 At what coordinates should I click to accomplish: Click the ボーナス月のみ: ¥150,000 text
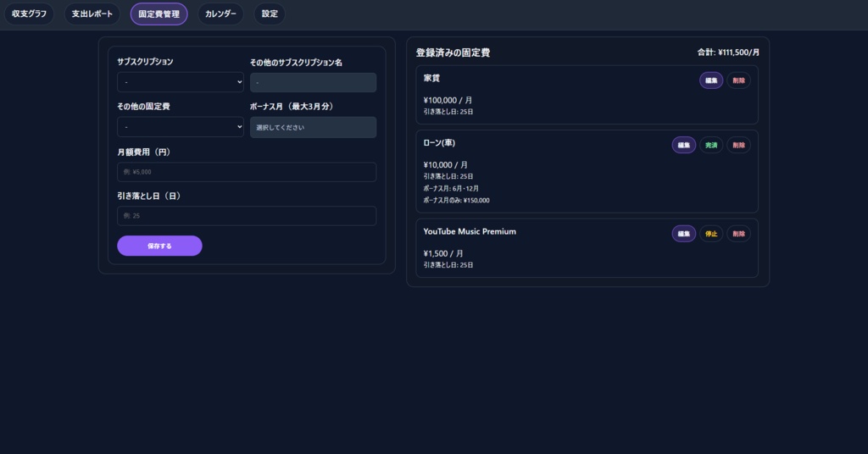click(x=456, y=201)
